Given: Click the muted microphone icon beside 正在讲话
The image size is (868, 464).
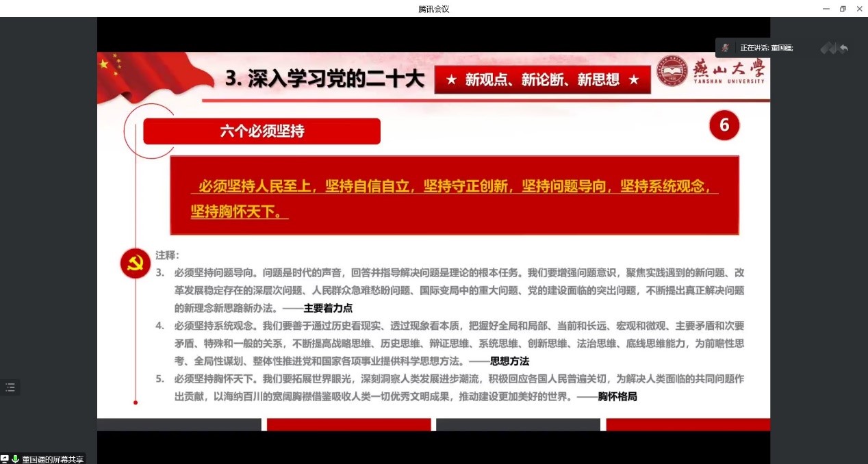Looking at the screenshot, I should pos(725,48).
